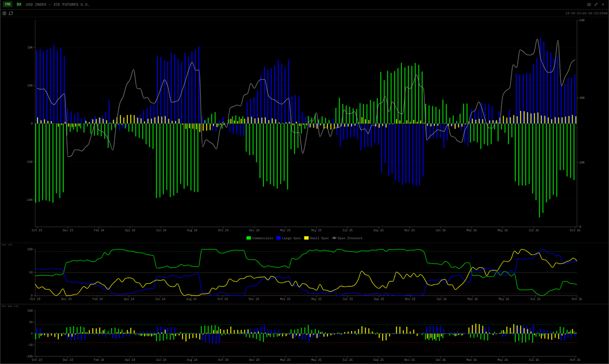
Task: Click the blue Large Spec color swatch
Action: click(279, 238)
